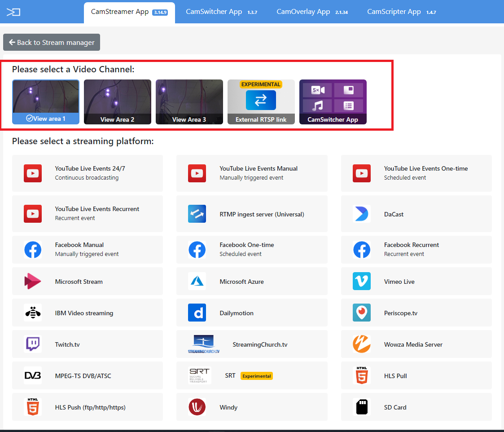Go back to Stream manager
Viewport: 504px width, 432px height.
tap(52, 42)
